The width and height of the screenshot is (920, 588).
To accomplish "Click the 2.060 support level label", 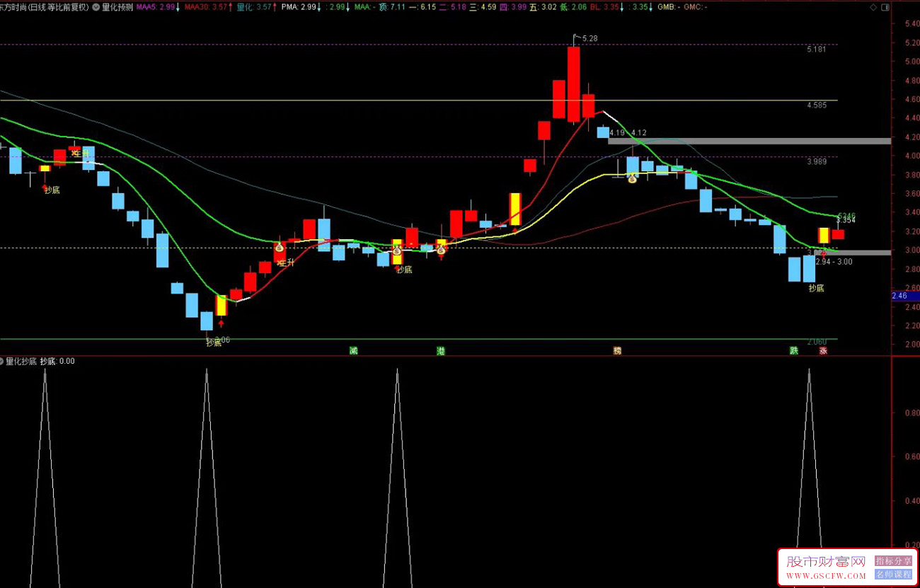I will point(816,343).
